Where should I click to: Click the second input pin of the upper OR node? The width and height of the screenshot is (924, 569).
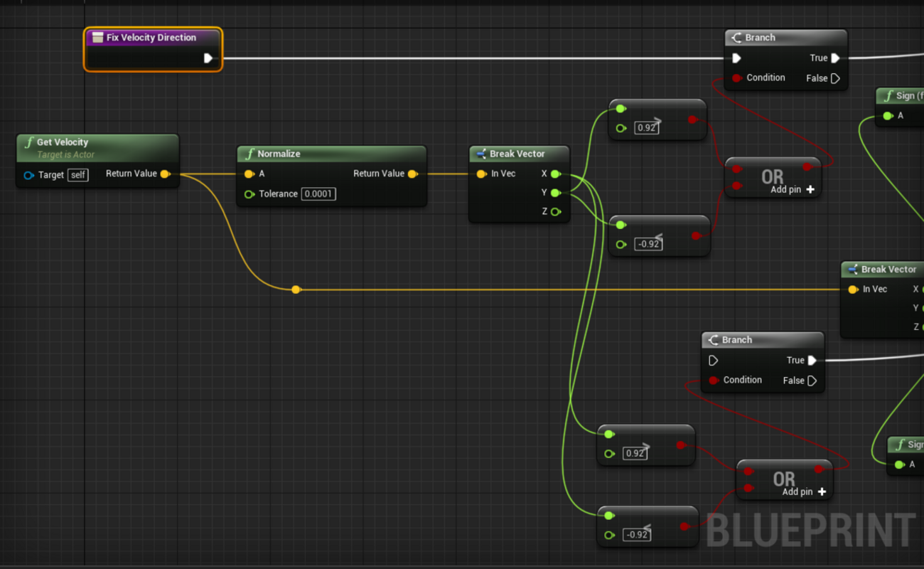[737, 186]
